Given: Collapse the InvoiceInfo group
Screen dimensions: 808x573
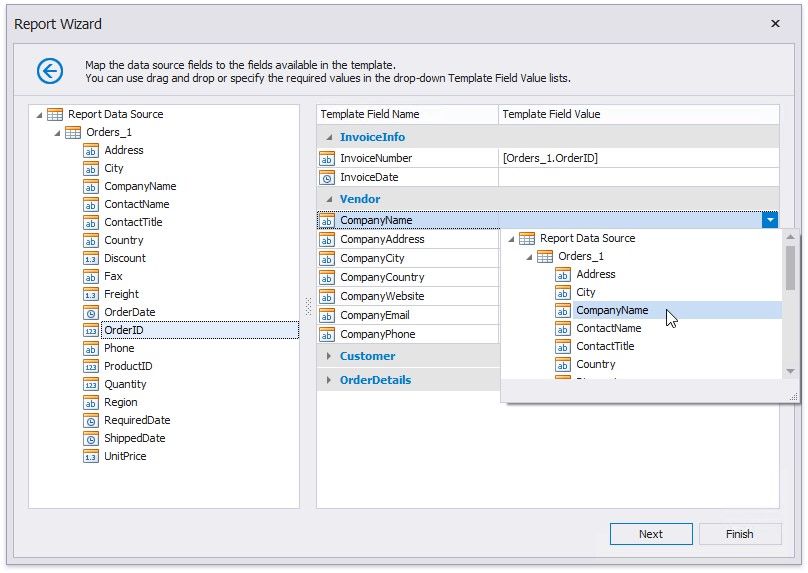Looking at the screenshot, I should pos(328,137).
